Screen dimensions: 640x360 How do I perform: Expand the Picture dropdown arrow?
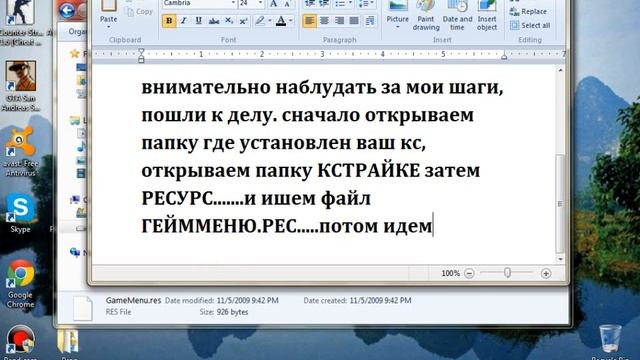(x=398, y=27)
